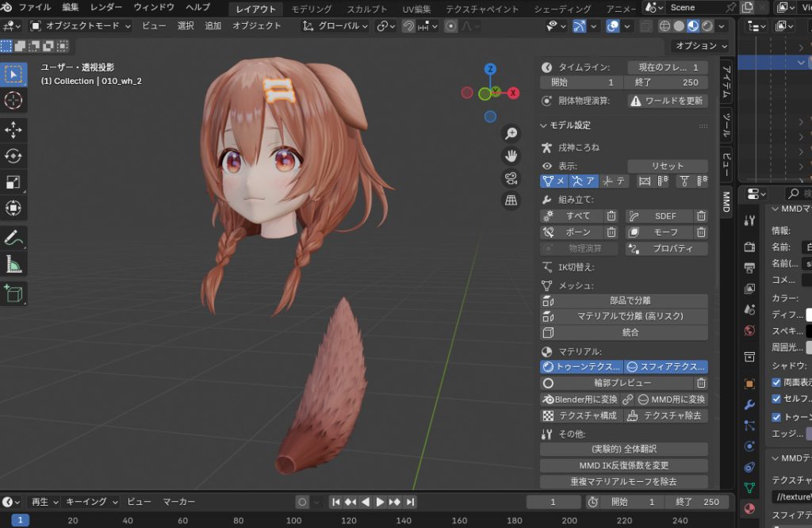Image resolution: width=812 pixels, height=528 pixels.
Task: Select the Scale tool
Action: point(13,182)
